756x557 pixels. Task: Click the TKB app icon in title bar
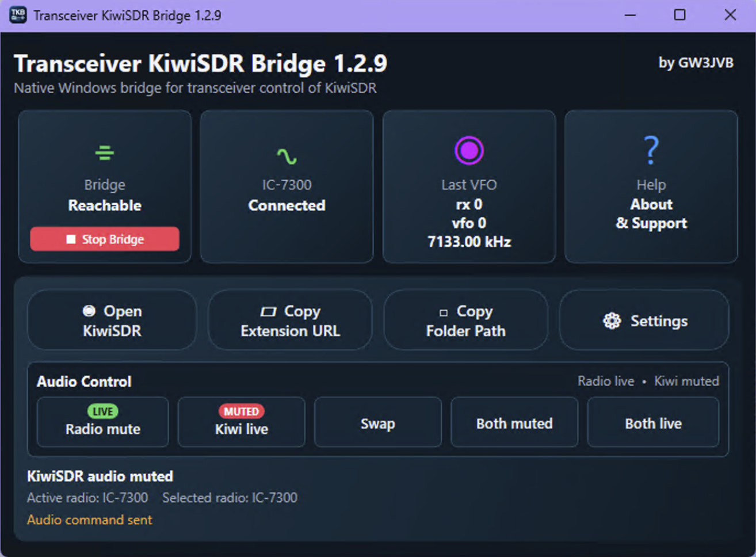pyautogui.click(x=18, y=15)
